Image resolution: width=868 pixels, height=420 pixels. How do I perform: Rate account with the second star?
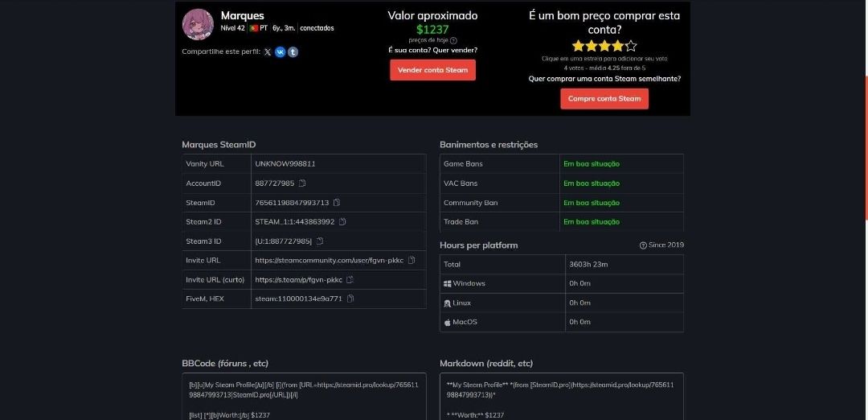592,46
